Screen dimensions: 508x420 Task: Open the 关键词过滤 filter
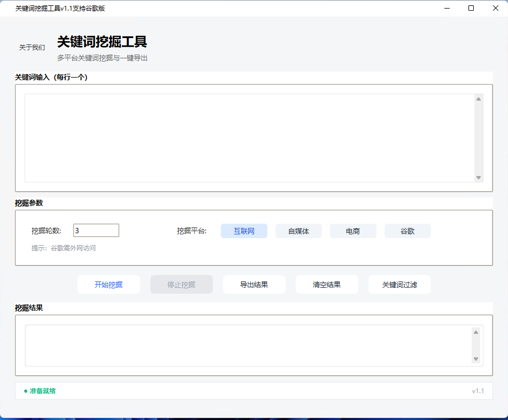click(399, 285)
